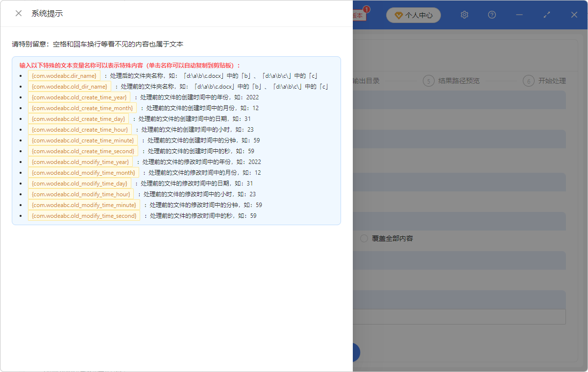Open the help question-mark icon
This screenshot has height=372, width=588.
click(x=491, y=15)
